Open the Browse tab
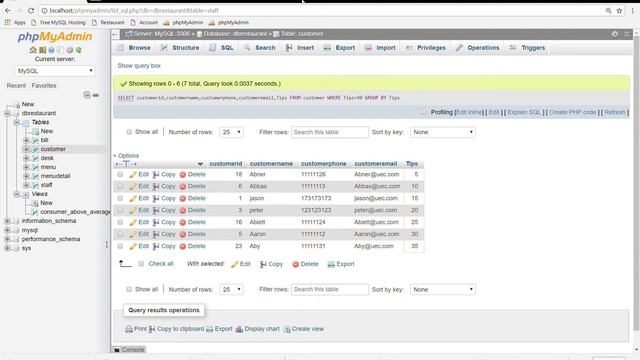Viewport: 640px width, 360px height. (x=134, y=48)
